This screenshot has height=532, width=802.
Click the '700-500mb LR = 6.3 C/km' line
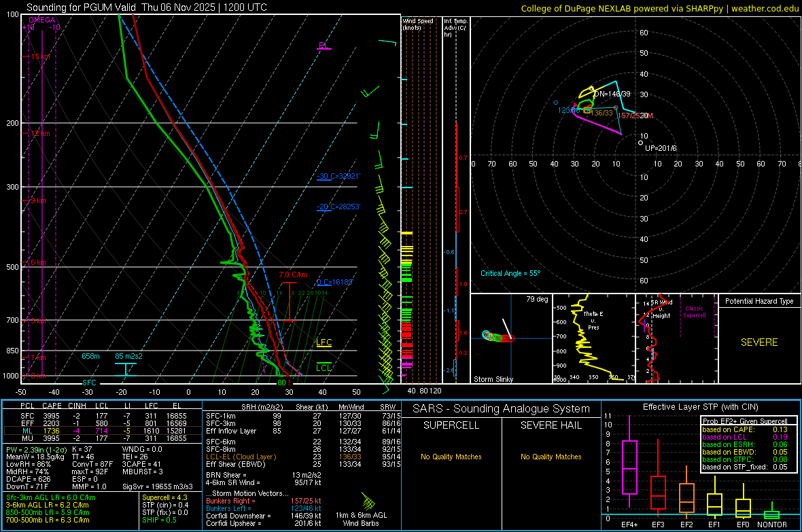click(47, 520)
